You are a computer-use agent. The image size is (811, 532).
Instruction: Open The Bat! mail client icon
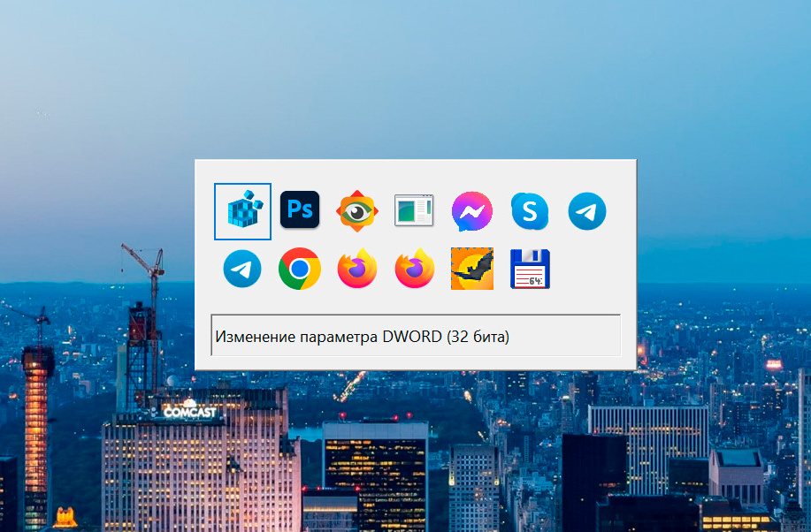click(472, 269)
